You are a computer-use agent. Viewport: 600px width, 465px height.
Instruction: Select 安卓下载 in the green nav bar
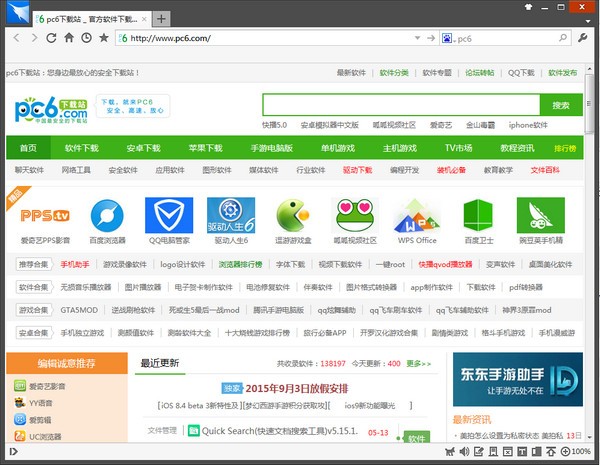[143, 148]
